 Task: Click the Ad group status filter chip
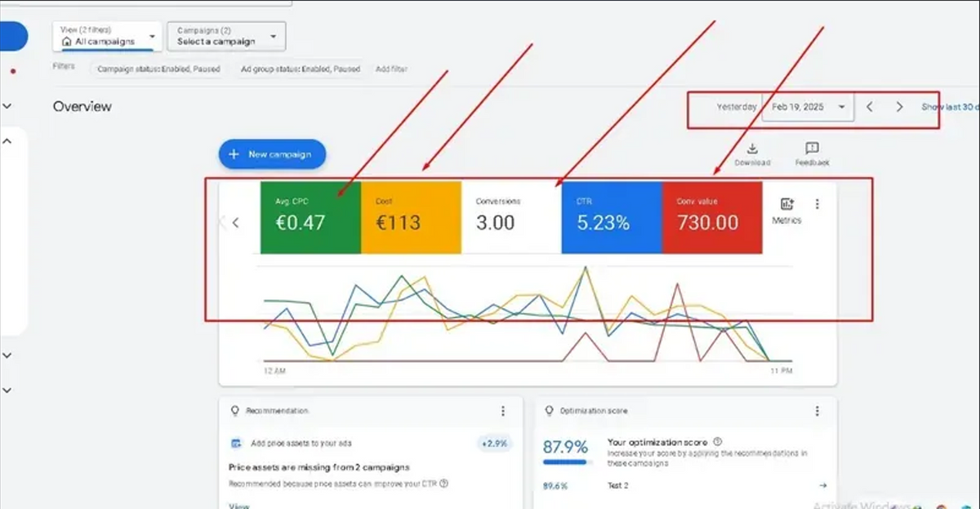[301, 69]
